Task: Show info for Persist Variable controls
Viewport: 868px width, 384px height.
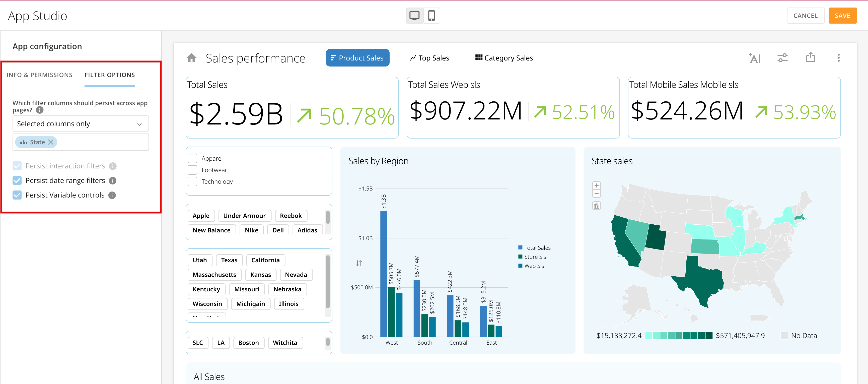Action: coord(112,195)
